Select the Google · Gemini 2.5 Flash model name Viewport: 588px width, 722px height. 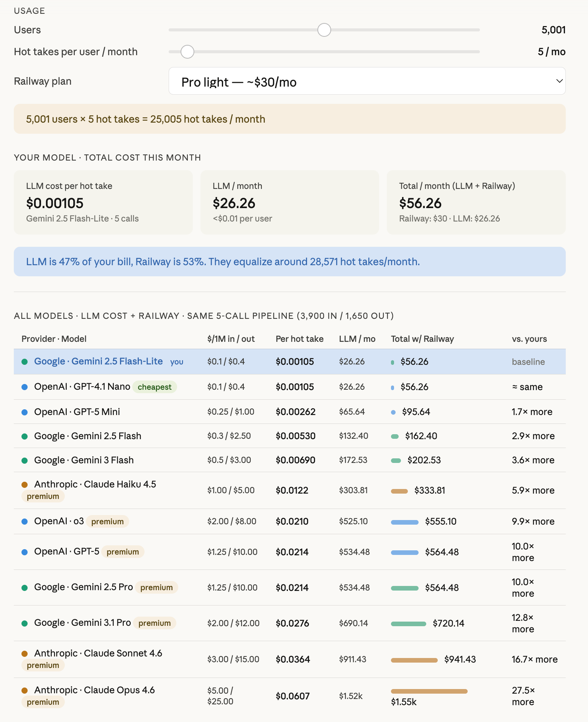[x=88, y=436]
